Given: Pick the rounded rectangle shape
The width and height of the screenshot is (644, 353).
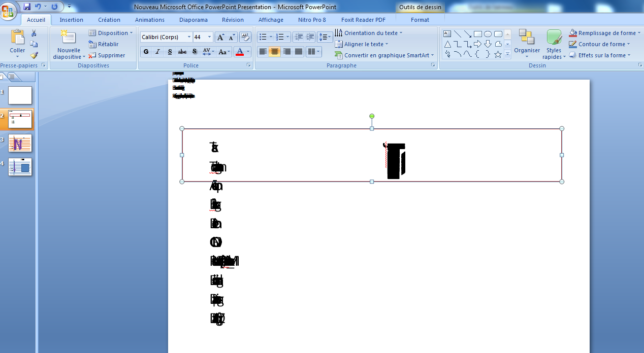Looking at the screenshot, I should (498, 34).
